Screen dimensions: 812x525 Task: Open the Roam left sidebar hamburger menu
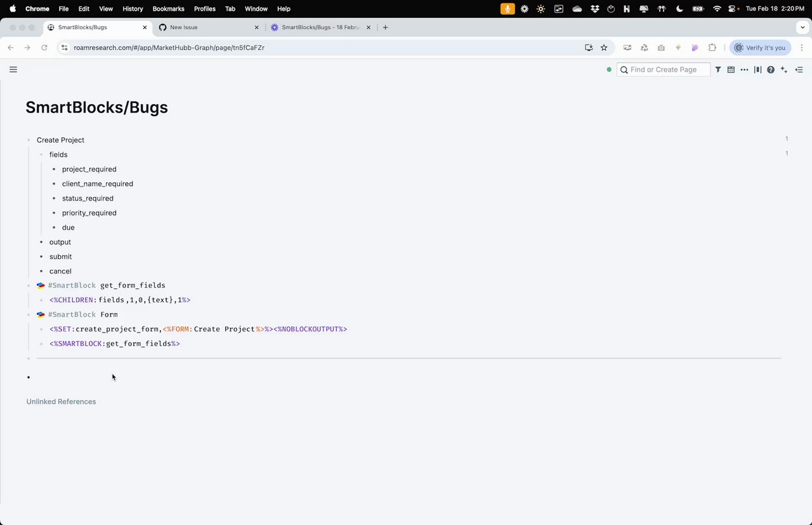[13, 69]
